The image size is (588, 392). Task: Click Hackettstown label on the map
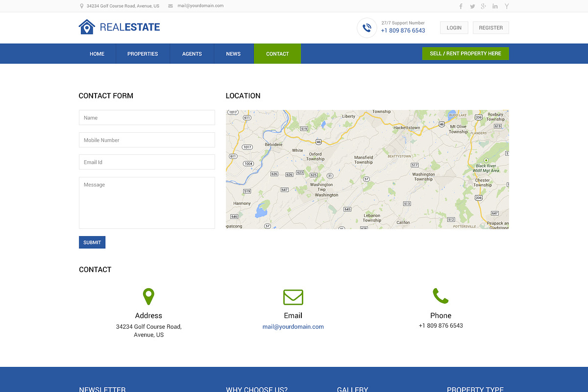click(x=407, y=128)
